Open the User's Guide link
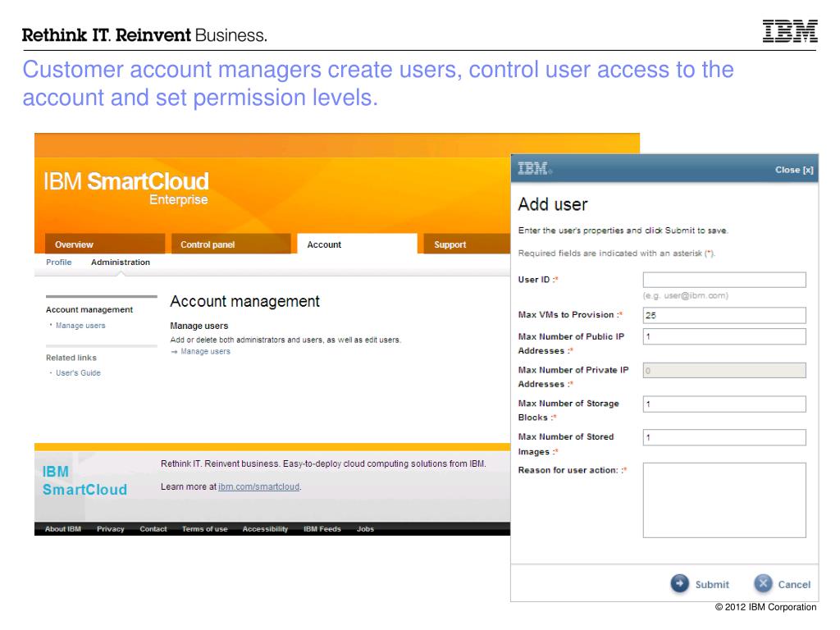This screenshot has width=840, height=630. tap(78, 373)
